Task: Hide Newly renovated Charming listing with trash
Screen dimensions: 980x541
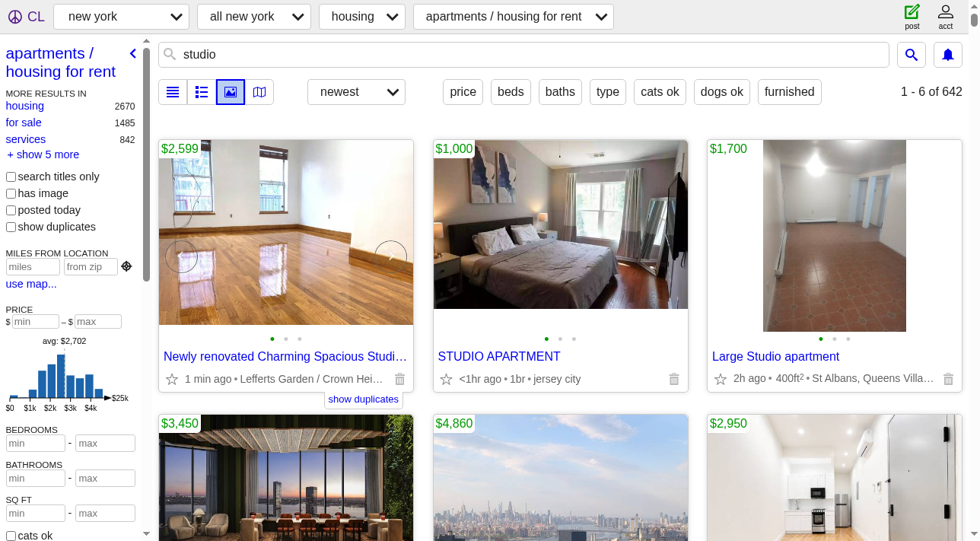Action: coord(400,379)
